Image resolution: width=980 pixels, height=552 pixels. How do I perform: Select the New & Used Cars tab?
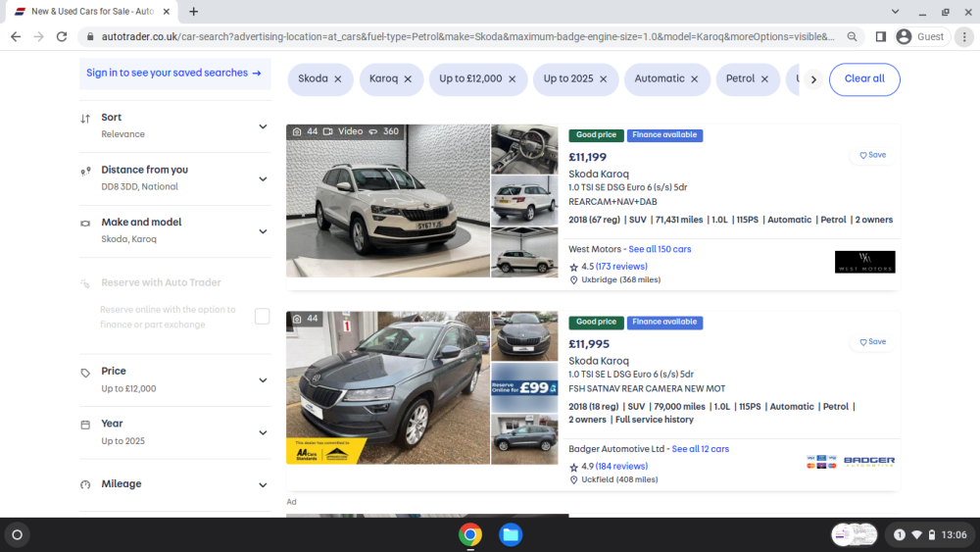point(91,11)
